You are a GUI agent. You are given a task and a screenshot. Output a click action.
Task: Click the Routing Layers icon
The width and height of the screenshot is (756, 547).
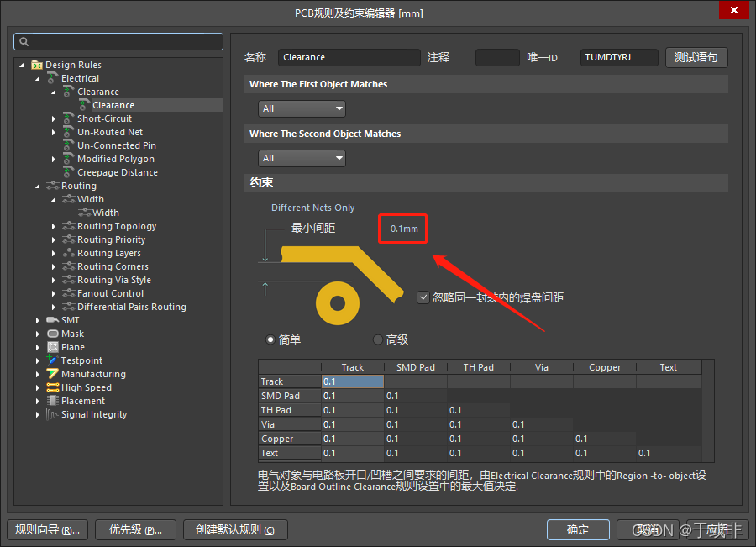pos(69,253)
